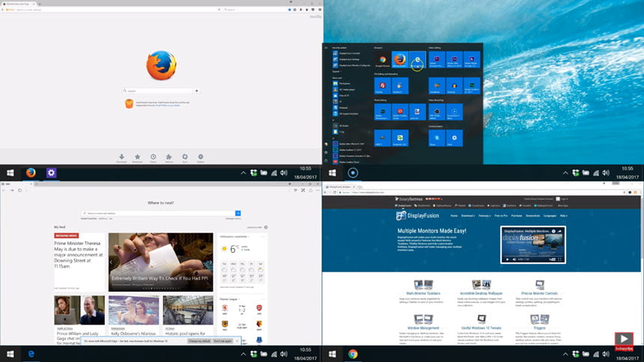644x362 pixels.
Task: Show hidden tray icons on Firefox monitor taskbar
Action: (x=243, y=173)
